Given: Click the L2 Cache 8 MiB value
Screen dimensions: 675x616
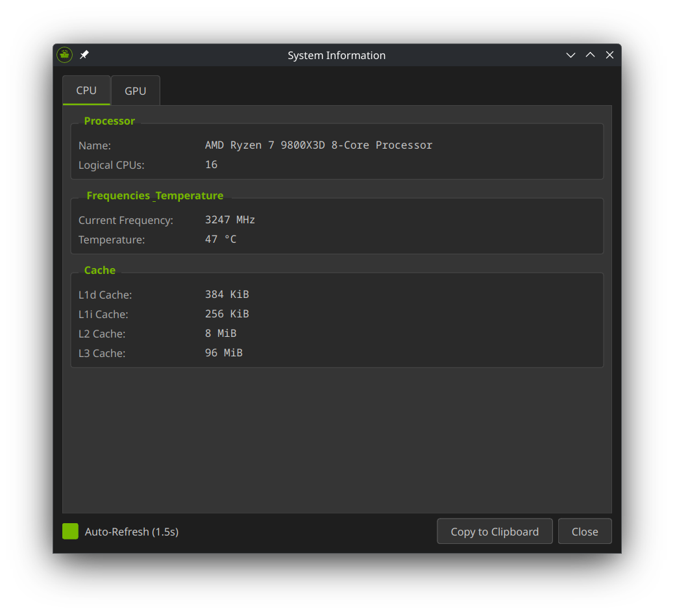Looking at the screenshot, I should (x=221, y=334).
